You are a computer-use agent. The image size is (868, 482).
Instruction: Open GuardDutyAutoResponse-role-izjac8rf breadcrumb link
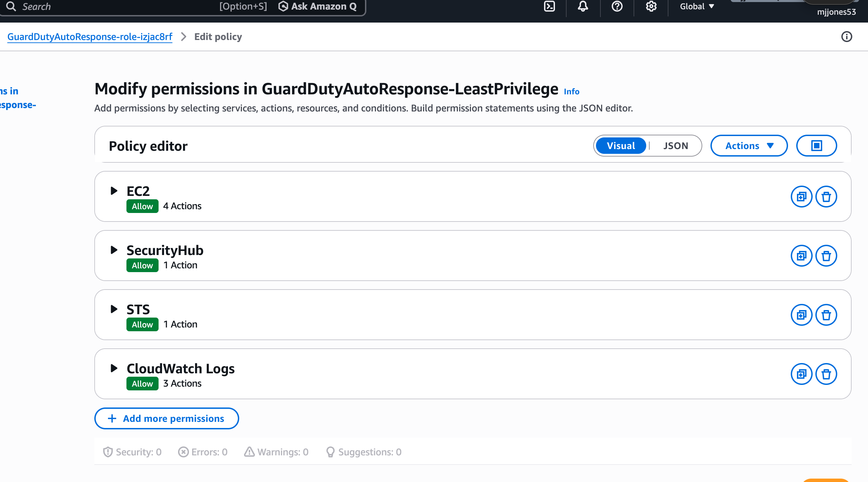point(90,37)
